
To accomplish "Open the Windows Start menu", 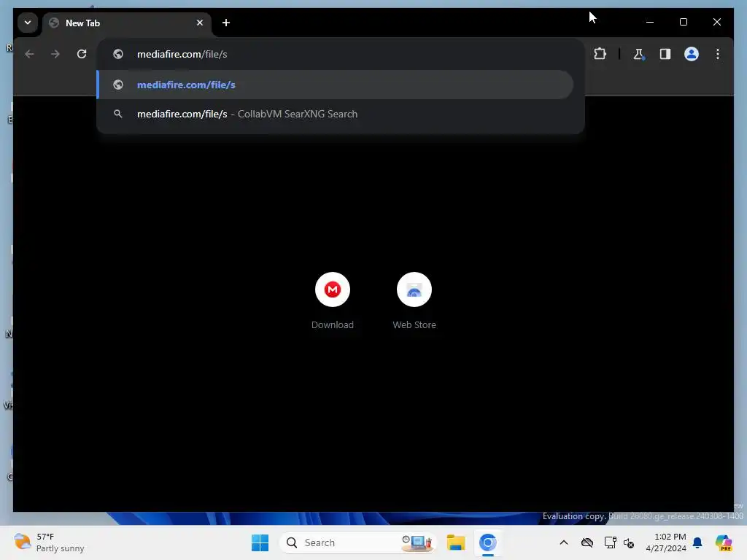I will tap(260, 542).
